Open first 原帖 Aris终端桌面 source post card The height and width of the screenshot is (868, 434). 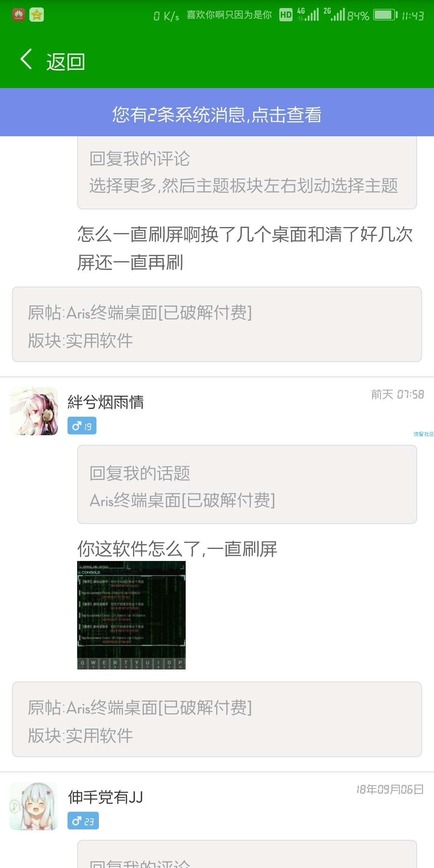217,324
